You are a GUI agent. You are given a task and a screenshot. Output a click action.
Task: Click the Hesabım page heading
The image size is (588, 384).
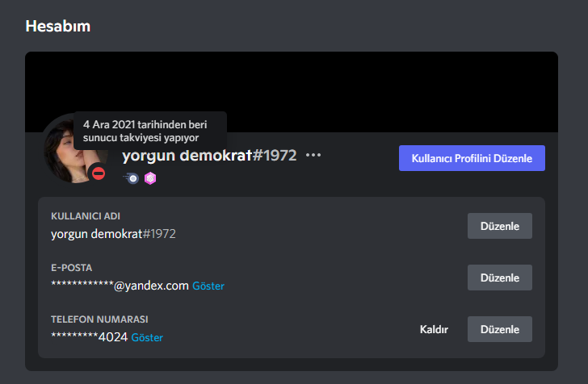[x=58, y=27]
